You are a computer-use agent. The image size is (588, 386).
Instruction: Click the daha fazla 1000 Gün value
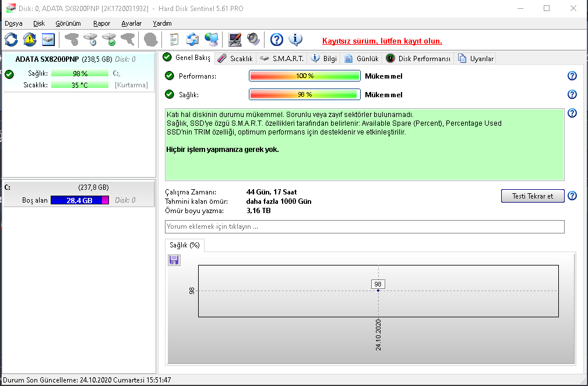click(x=279, y=201)
